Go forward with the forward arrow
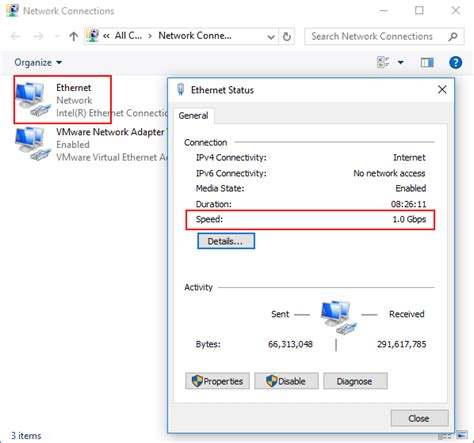This screenshot has width=474, height=443. [39, 36]
